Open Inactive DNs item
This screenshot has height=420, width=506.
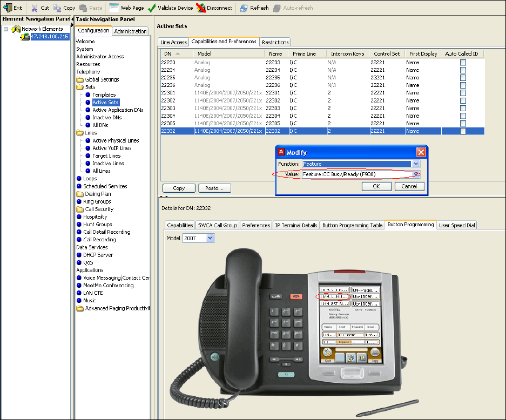click(107, 118)
